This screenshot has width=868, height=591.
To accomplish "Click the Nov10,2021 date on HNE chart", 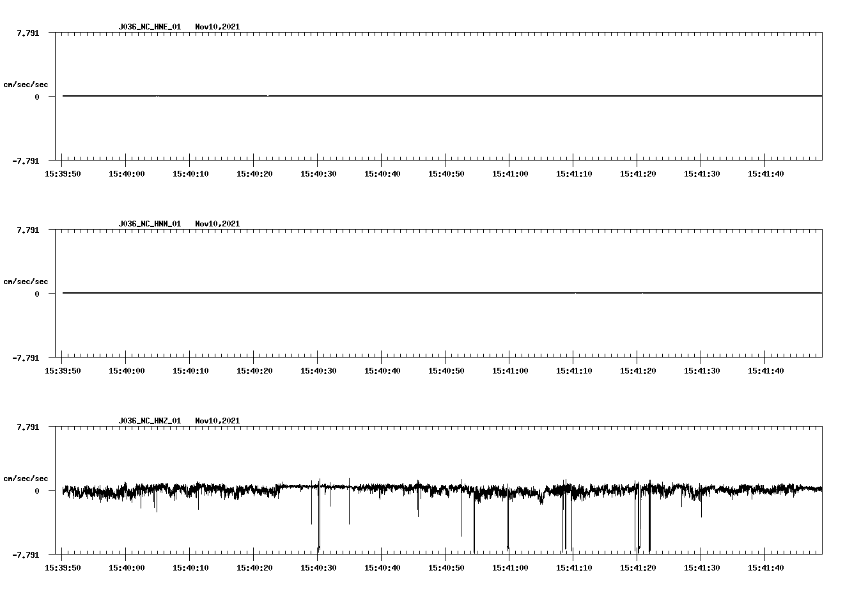I will pyautogui.click(x=217, y=27).
